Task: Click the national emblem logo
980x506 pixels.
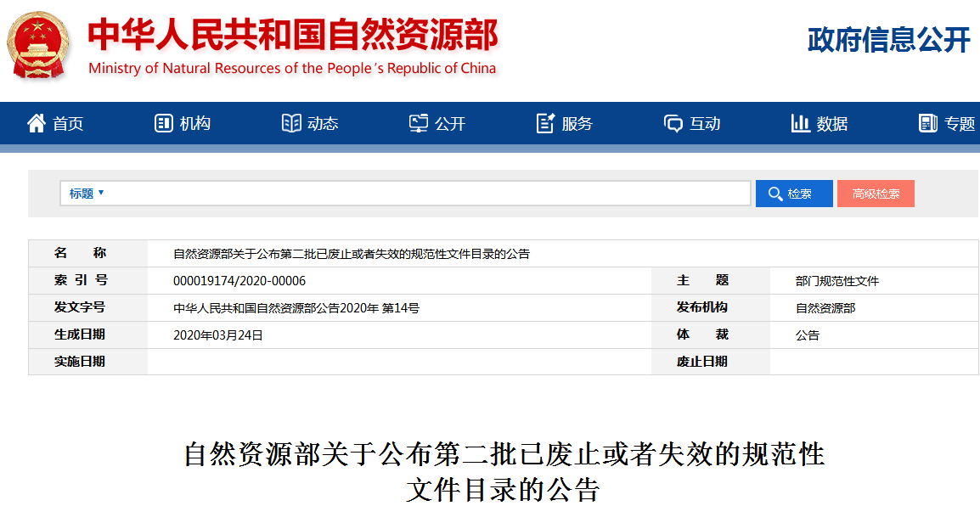Action: click(39, 45)
